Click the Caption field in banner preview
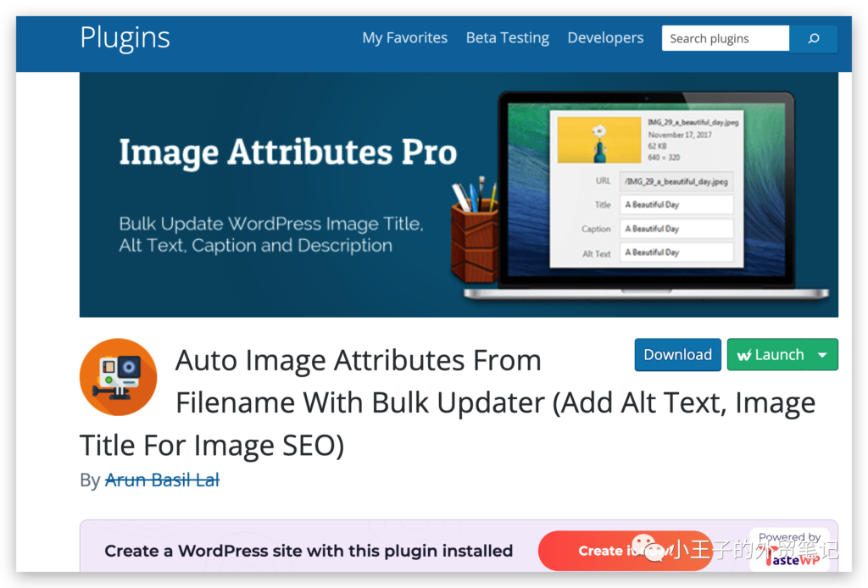This screenshot has width=868, height=588. [676, 229]
